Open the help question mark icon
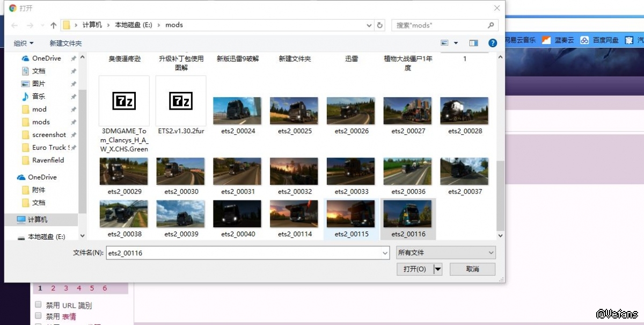 coord(492,43)
